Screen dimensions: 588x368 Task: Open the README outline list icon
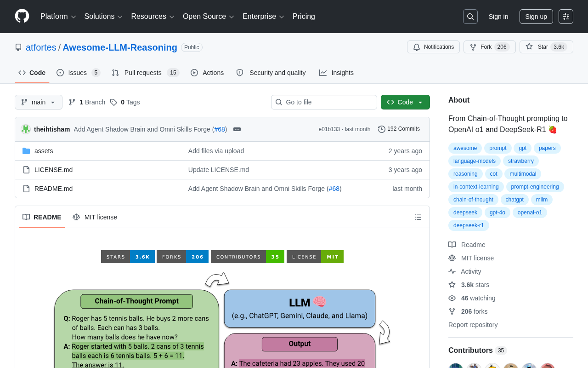418,217
